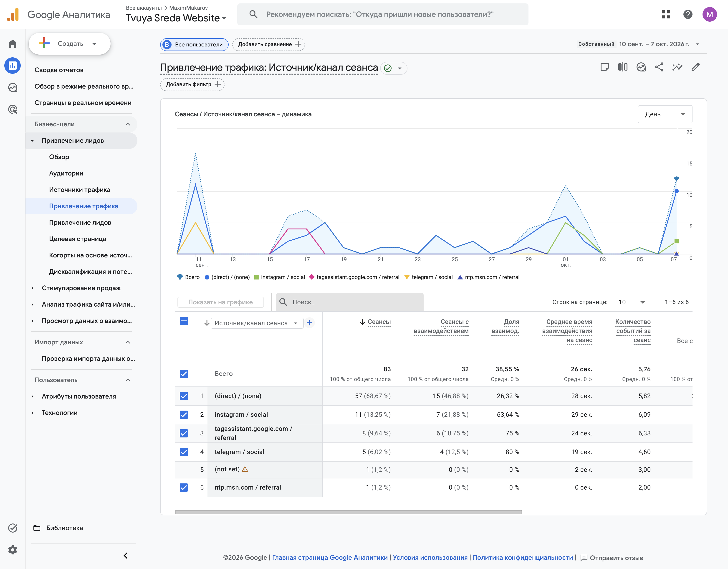Toggle the select-all rows checkbox in header
Image resolution: width=728 pixels, height=569 pixels.
184,321
